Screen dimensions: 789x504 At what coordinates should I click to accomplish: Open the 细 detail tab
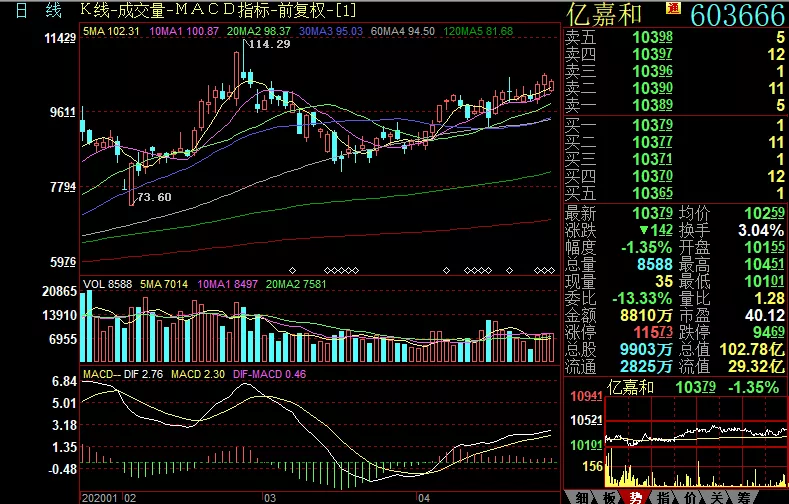click(582, 497)
